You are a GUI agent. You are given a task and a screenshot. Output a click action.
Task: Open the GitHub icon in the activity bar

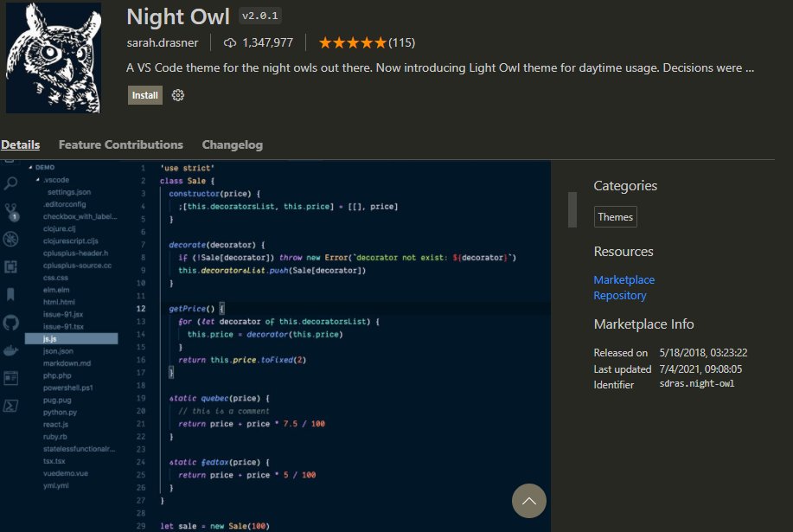tap(10, 323)
